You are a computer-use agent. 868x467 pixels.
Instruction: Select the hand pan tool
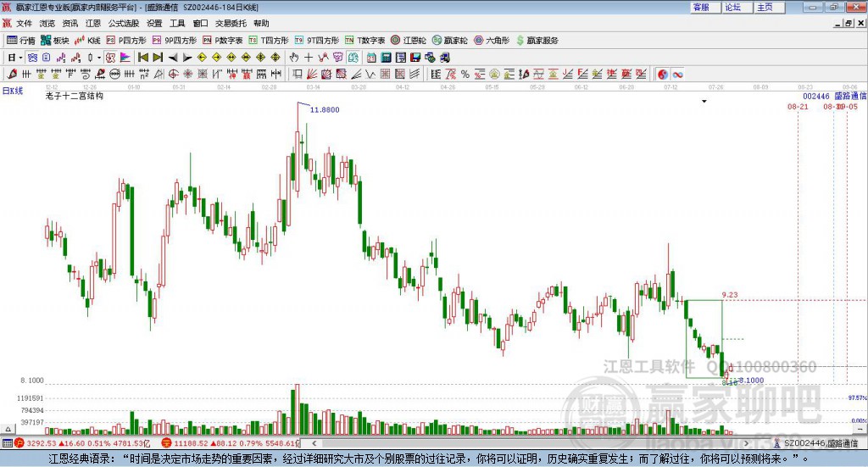pyautogui.click(x=294, y=58)
